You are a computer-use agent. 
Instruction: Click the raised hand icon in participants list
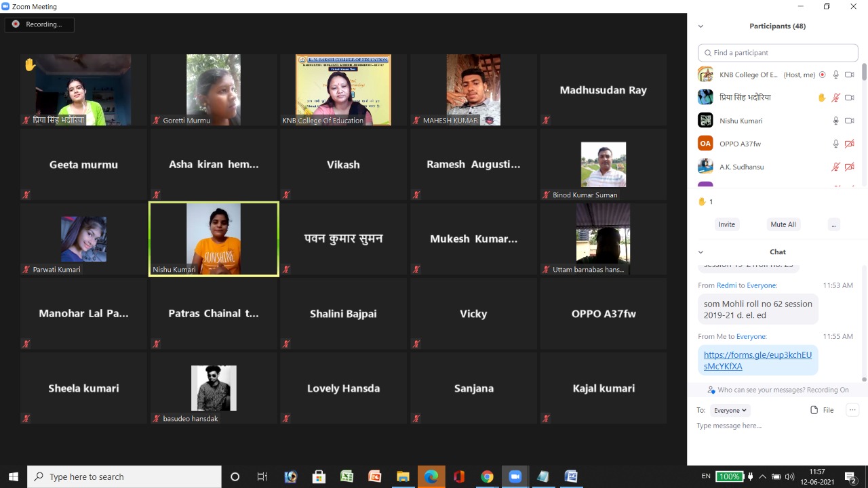tap(821, 98)
